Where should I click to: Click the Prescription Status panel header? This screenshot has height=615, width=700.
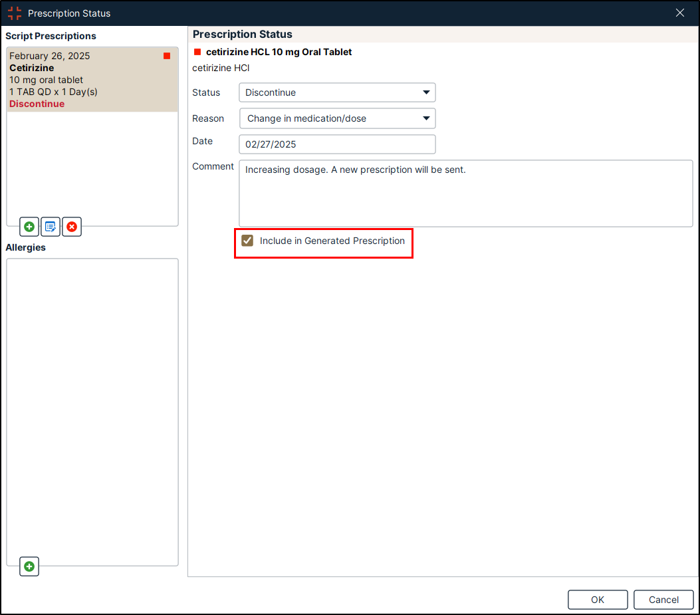[x=243, y=35]
